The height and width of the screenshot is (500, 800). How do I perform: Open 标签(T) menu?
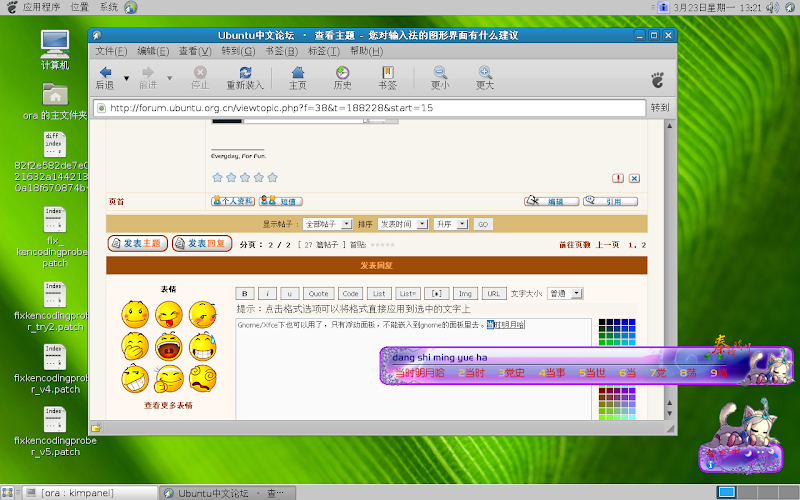(324, 51)
